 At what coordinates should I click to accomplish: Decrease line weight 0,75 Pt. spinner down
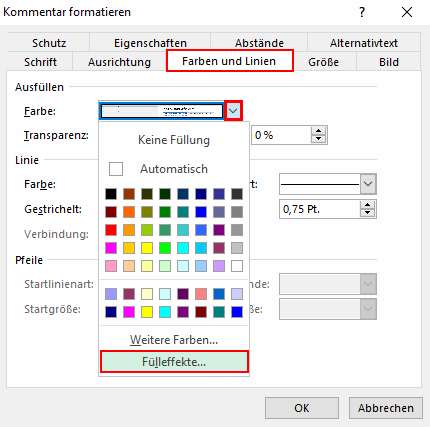[368, 213]
